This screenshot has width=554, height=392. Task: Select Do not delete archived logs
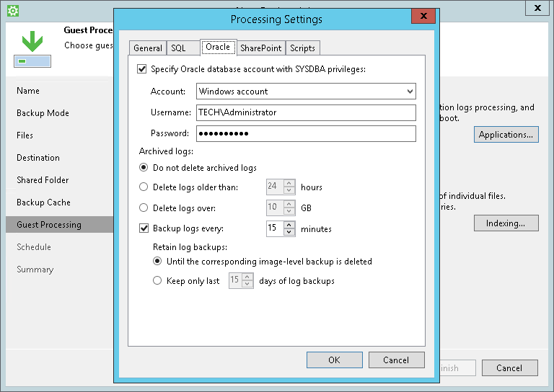point(144,167)
